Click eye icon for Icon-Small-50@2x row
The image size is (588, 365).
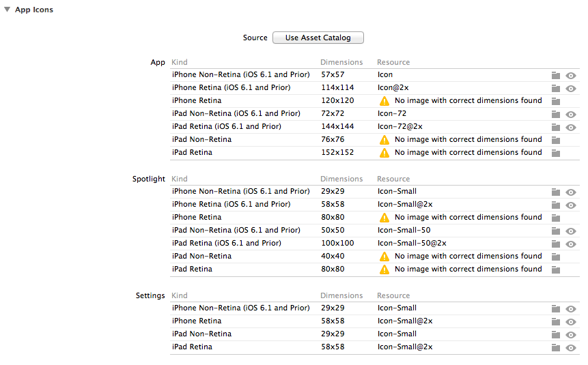pyautogui.click(x=572, y=244)
